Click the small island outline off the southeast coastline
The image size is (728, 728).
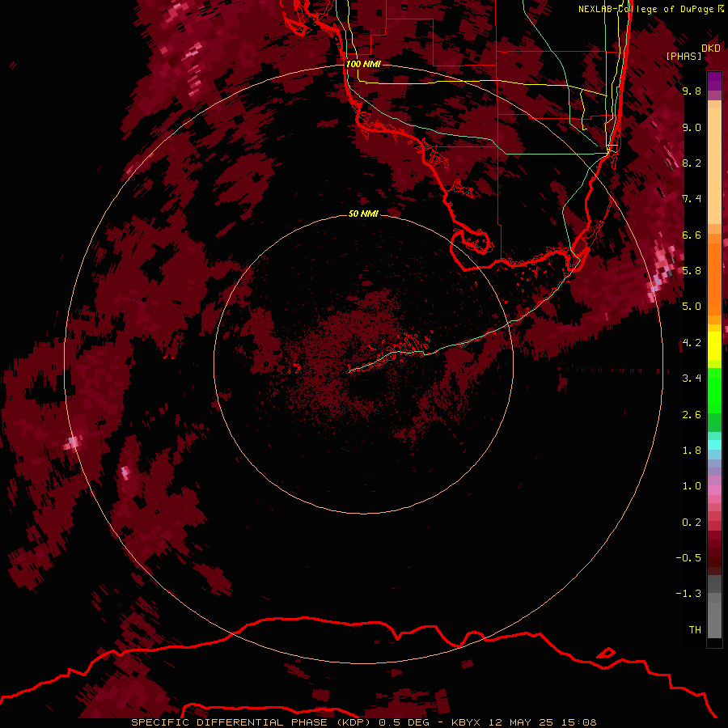click(605, 653)
